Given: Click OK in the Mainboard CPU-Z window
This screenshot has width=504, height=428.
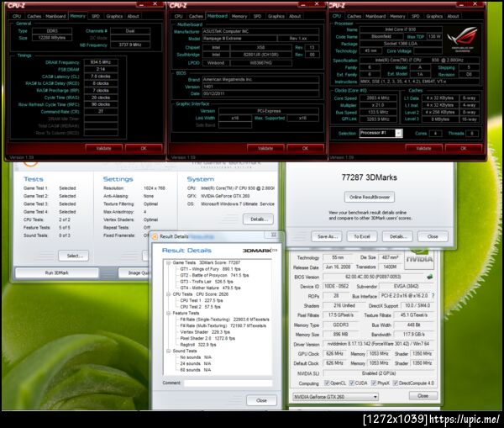Looking at the screenshot, I should coord(305,148).
